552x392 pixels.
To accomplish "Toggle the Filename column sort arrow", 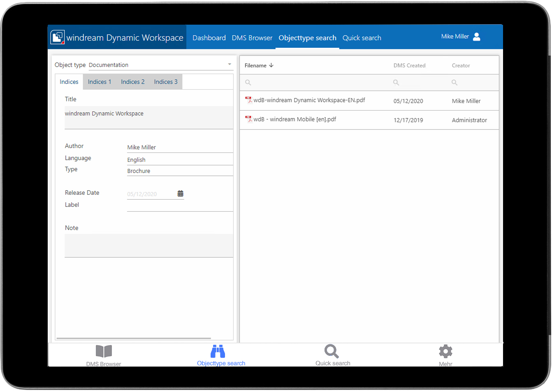I will coord(271,65).
